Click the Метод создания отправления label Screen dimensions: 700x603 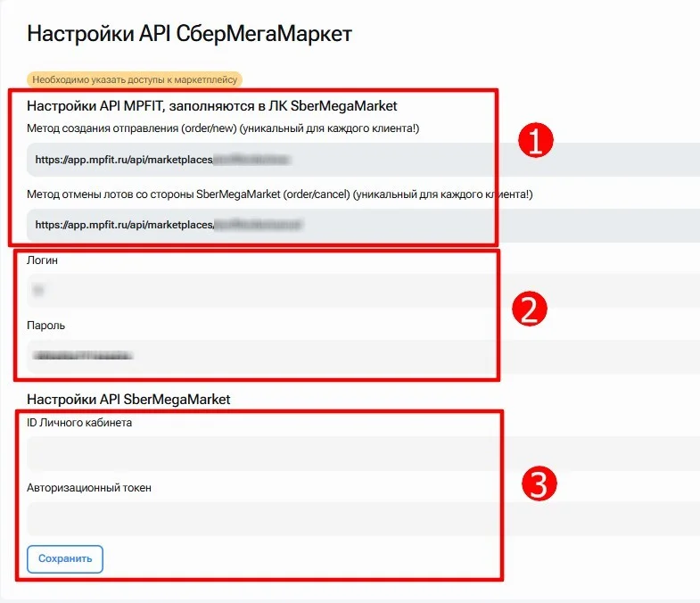(223, 128)
